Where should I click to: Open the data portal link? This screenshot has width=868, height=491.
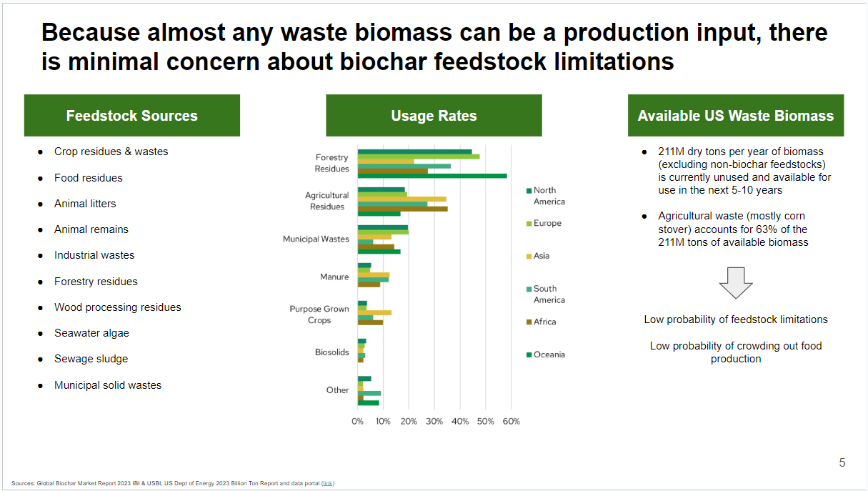click(326, 482)
